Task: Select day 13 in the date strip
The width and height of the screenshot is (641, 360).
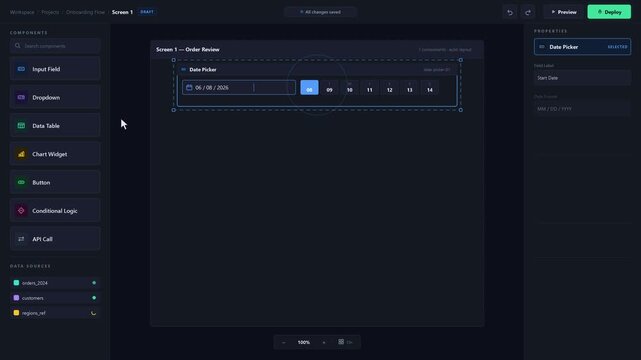Action: (410, 87)
